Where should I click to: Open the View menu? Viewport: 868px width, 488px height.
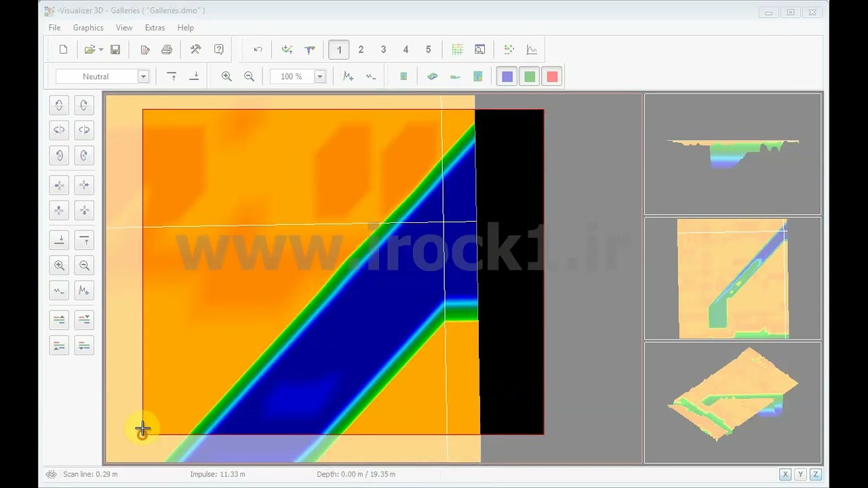coord(124,28)
